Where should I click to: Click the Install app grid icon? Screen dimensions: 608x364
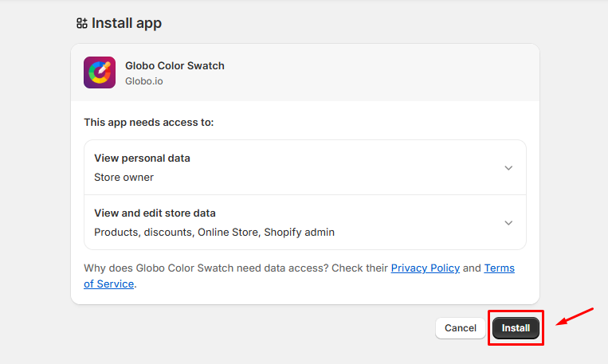[82, 23]
